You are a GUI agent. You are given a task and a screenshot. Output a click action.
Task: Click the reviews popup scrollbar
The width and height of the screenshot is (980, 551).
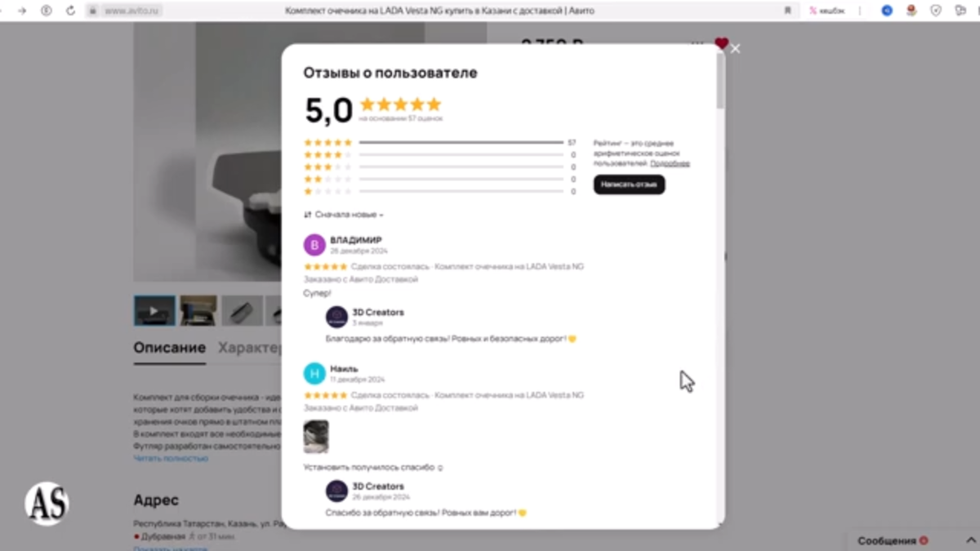click(720, 82)
